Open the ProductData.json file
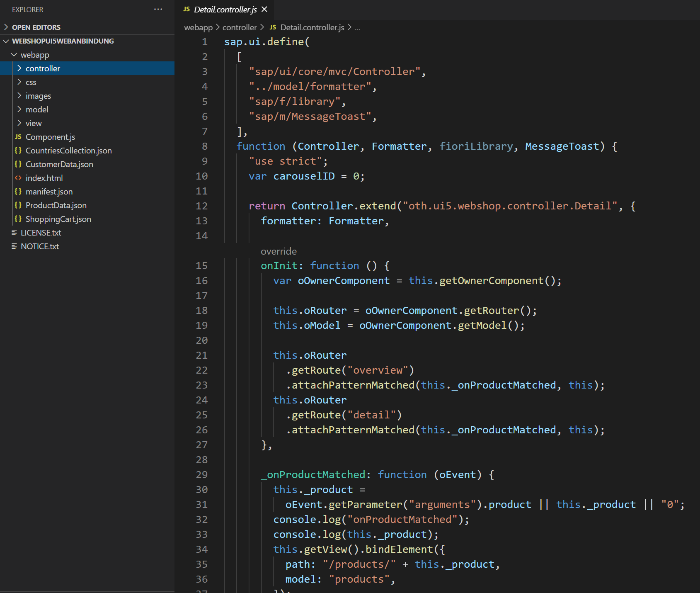The width and height of the screenshot is (700, 593). [x=56, y=205]
